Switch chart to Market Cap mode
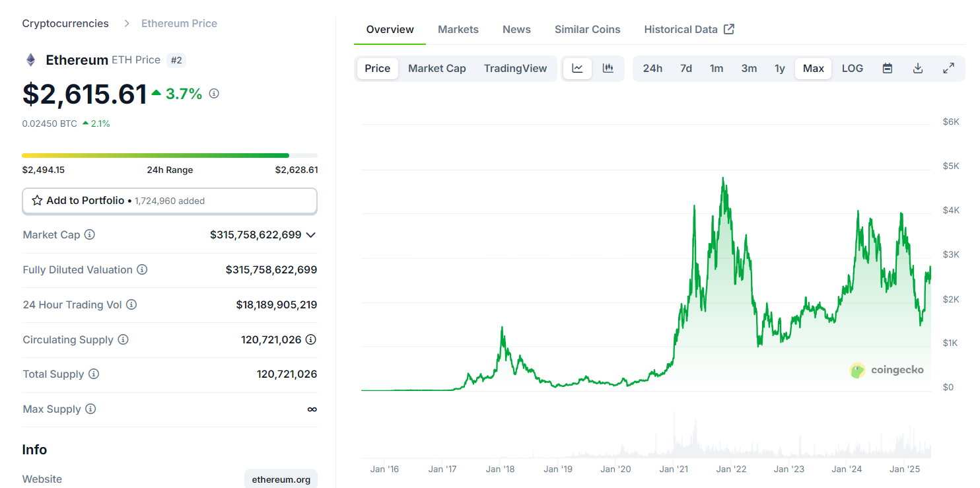The image size is (980, 488). tap(437, 68)
